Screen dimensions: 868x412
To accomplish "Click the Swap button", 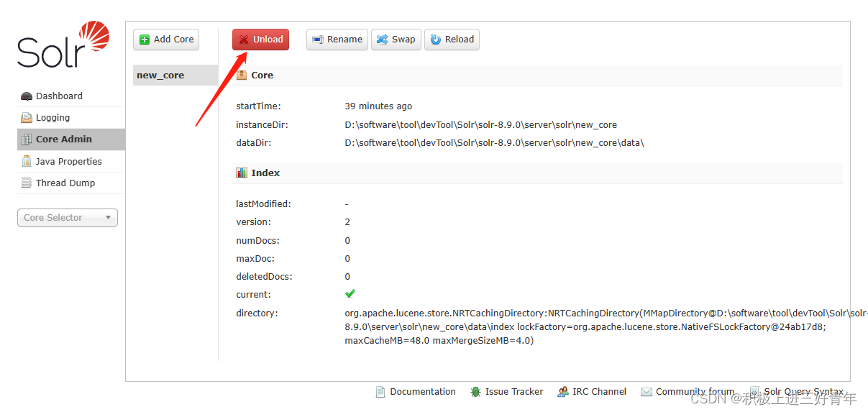I will pos(396,40).
